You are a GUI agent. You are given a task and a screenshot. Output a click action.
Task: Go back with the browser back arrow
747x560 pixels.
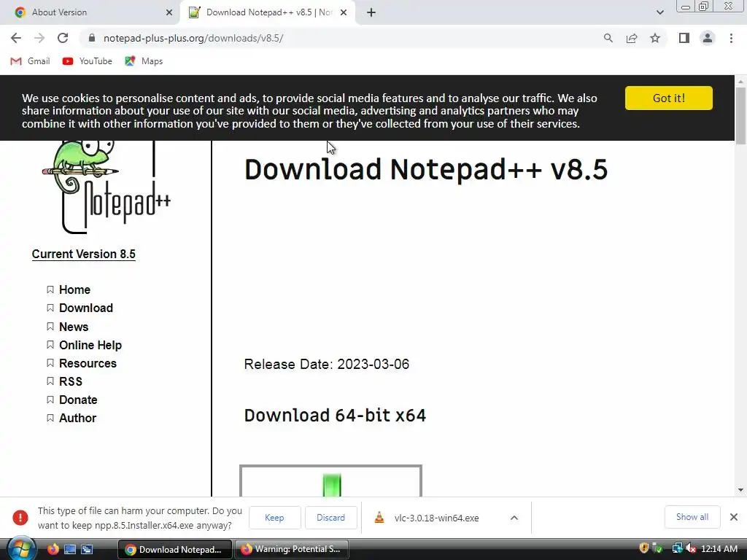point(16,38)
